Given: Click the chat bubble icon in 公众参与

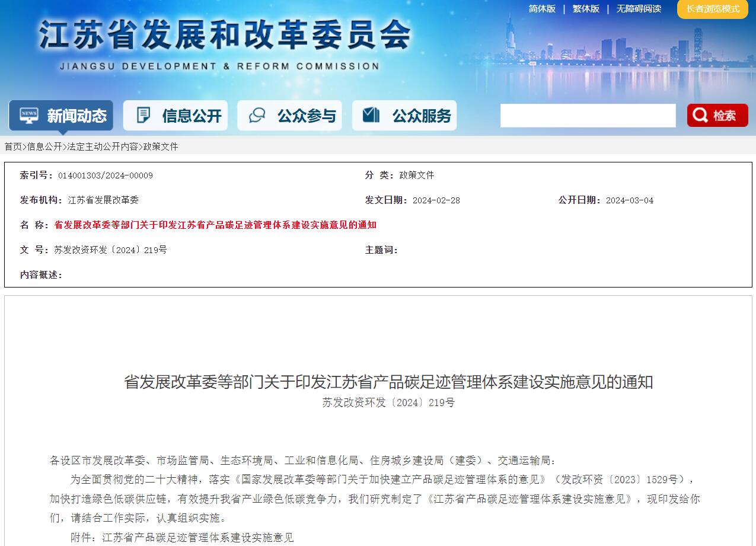Looking at the screenshot, I should (x=257, y=116).
